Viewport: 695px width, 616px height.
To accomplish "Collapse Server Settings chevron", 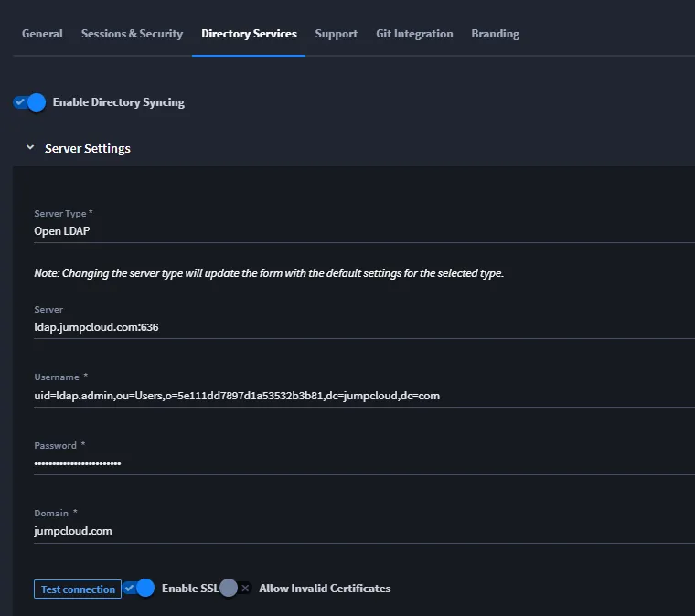I will point(30,147).
